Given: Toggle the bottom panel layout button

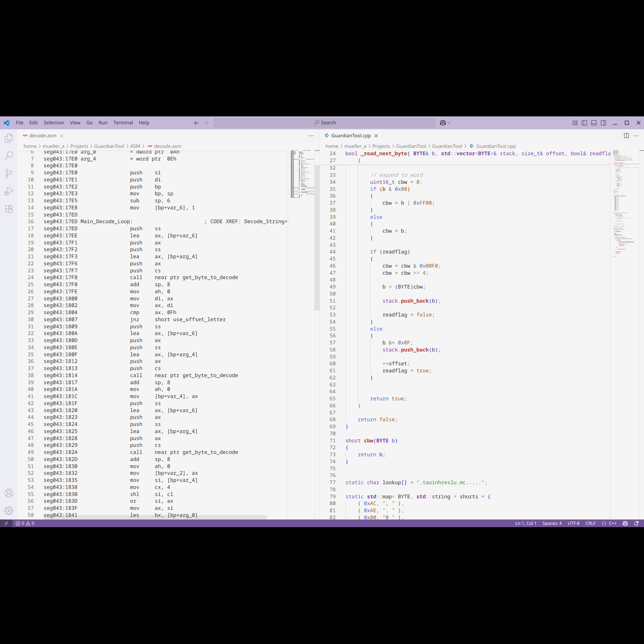Looking at the screenshot, I should 594,123.
